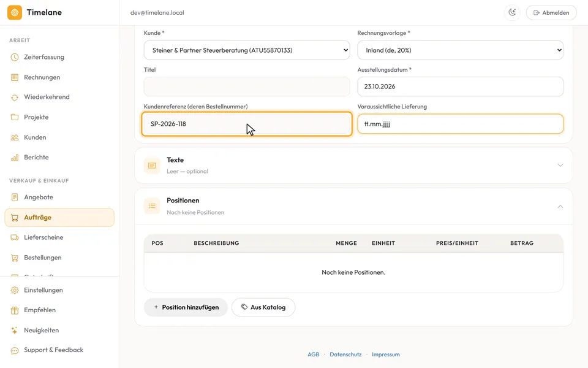Open Kunden in the sidebar
Screen dimensions: 588x368
tap(59, 137)
